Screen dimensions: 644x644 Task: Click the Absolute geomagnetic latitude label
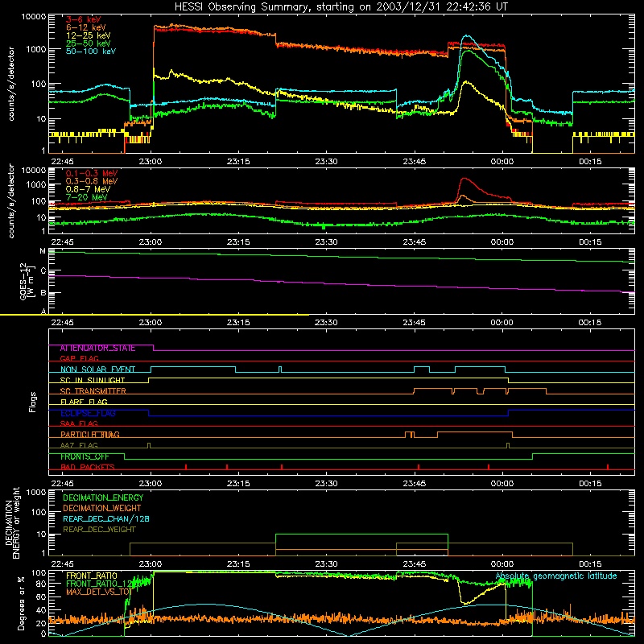556,576
